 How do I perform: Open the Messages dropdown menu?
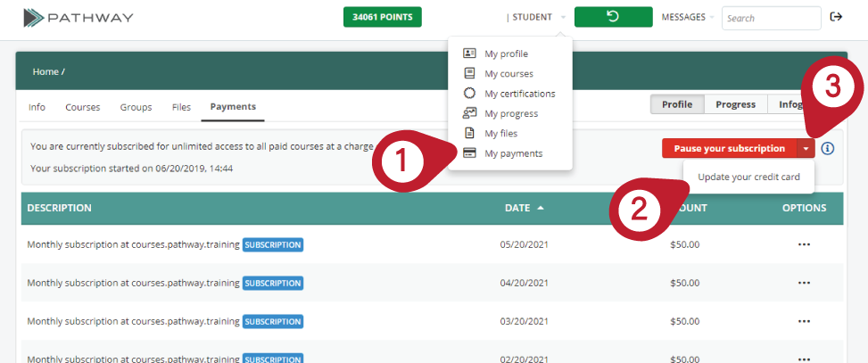click(x=687, y=17)
